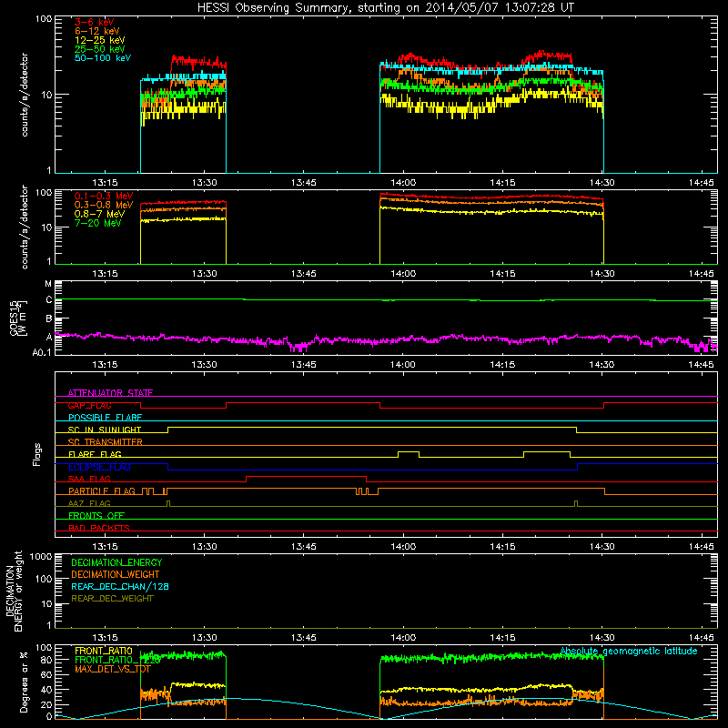
Task: Pick the BAD_PACKETS label
Action: click(x=99, y=528)
